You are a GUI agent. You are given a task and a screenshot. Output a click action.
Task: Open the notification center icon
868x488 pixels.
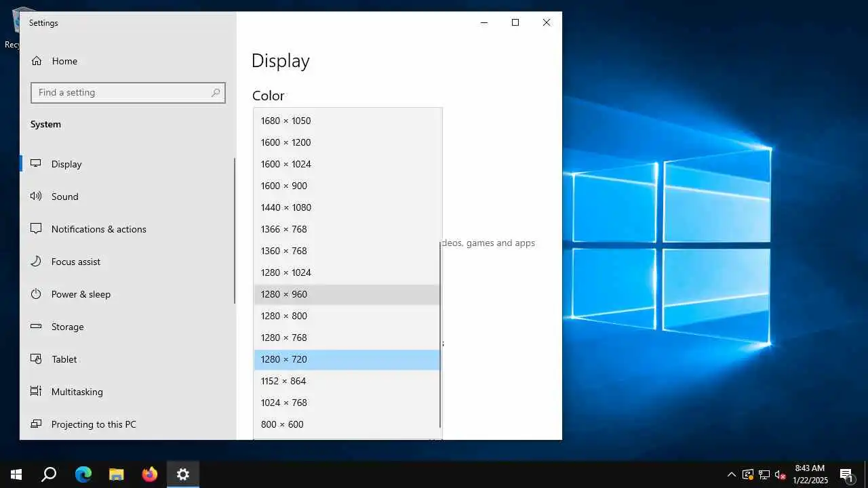[846, 474]
